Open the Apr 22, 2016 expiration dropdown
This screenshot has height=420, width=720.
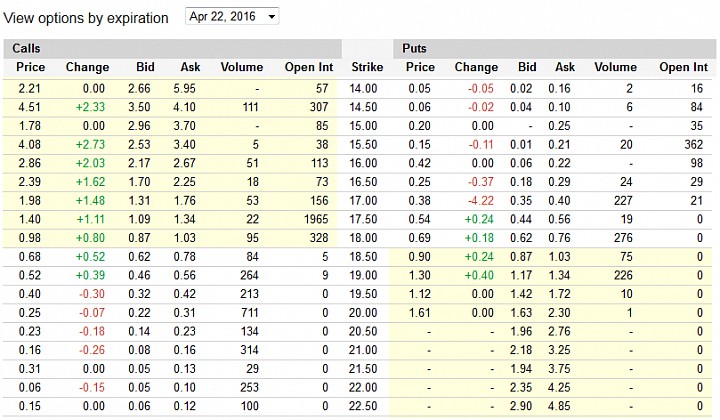click(232, 17)
